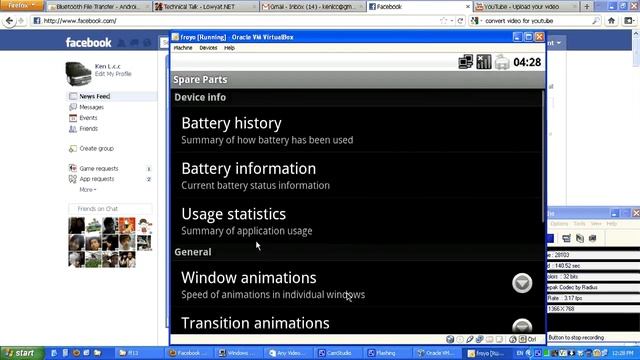Open Battery history in Spare Parts
640x360 pixels.
[357, 130]
